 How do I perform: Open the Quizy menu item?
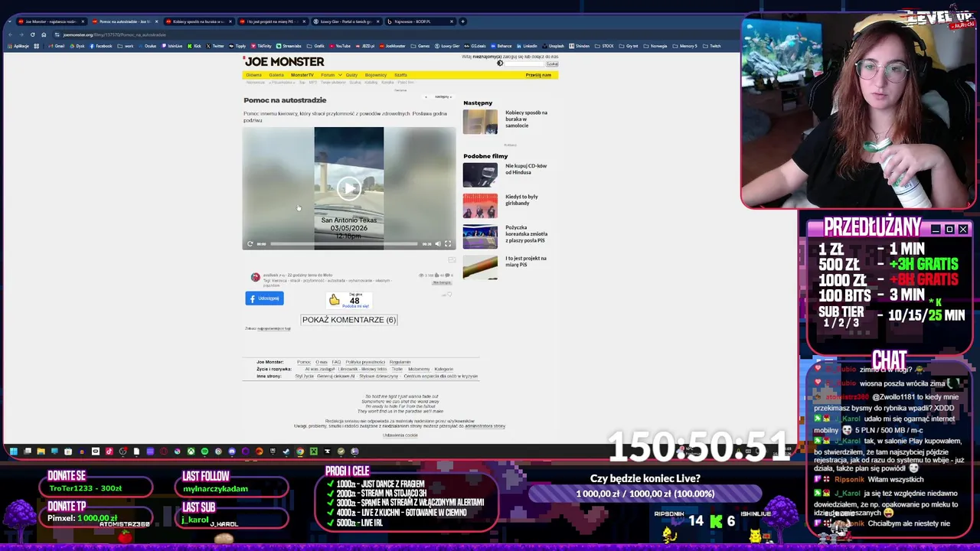351,75
